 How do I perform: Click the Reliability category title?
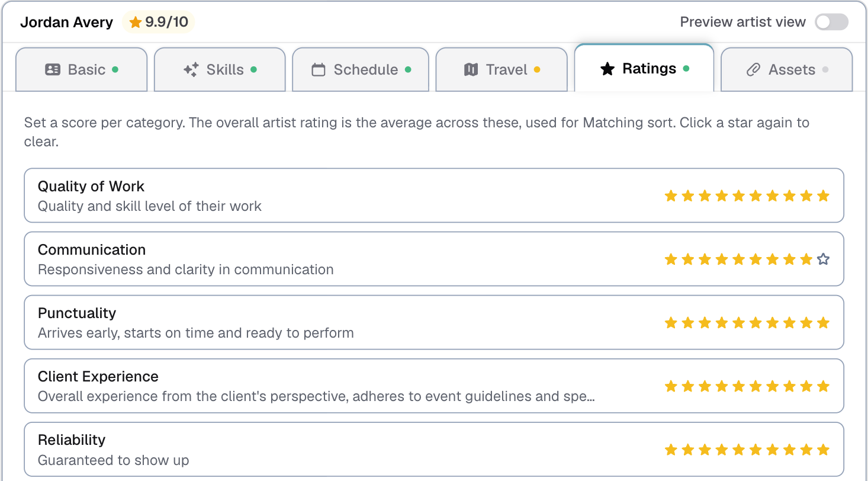pyautogui.click(x=72, y=440)
